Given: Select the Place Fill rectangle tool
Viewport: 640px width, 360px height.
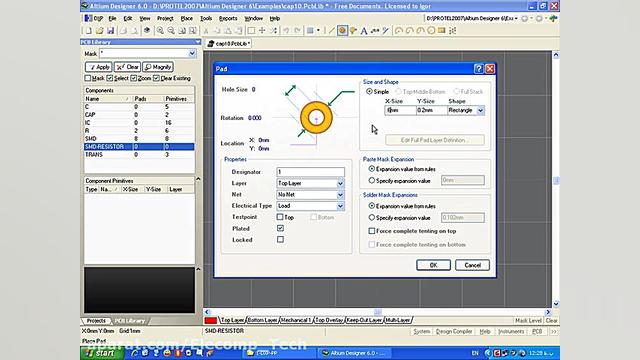Looking at the screenshot, I should pos(442,31).
